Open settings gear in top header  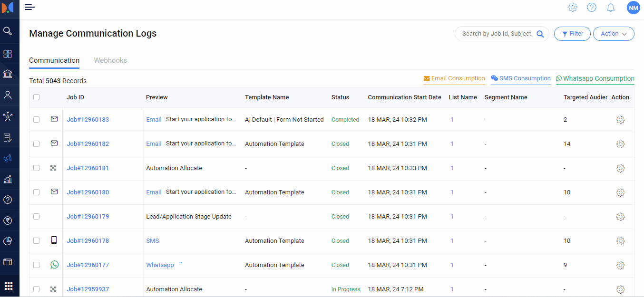click(573, 7)
